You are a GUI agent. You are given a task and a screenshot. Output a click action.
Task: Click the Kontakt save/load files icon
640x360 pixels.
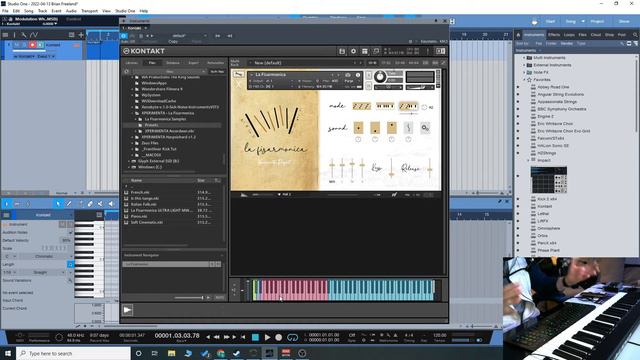coord(342,51)
